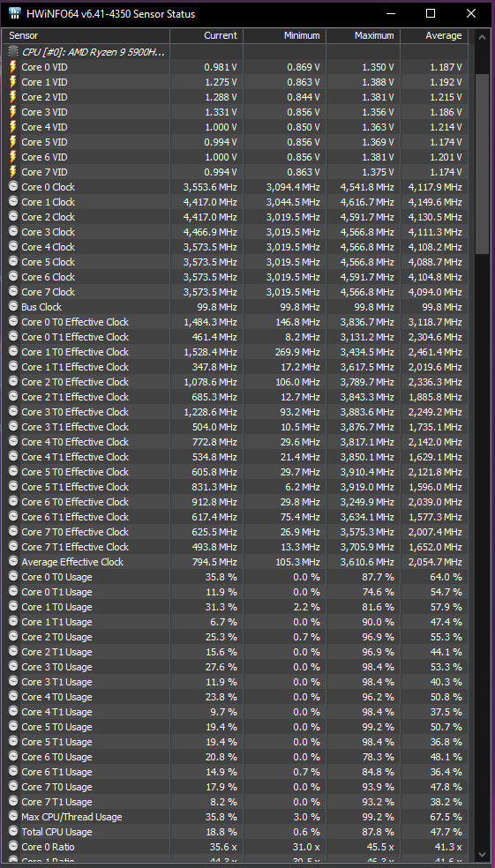The image size is (495, 868).
Task: Select the Core 5 T1 Usage label
Action: point(56,741)
